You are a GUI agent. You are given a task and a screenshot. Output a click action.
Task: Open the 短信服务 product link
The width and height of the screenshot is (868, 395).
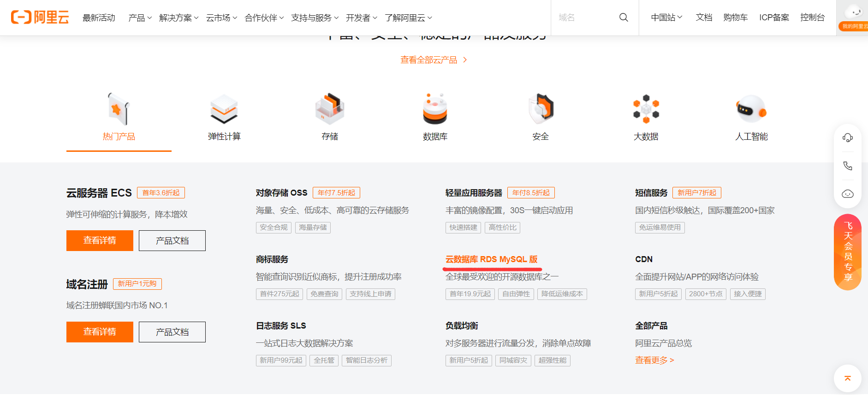pyautogui.click(x=651, y=193)
